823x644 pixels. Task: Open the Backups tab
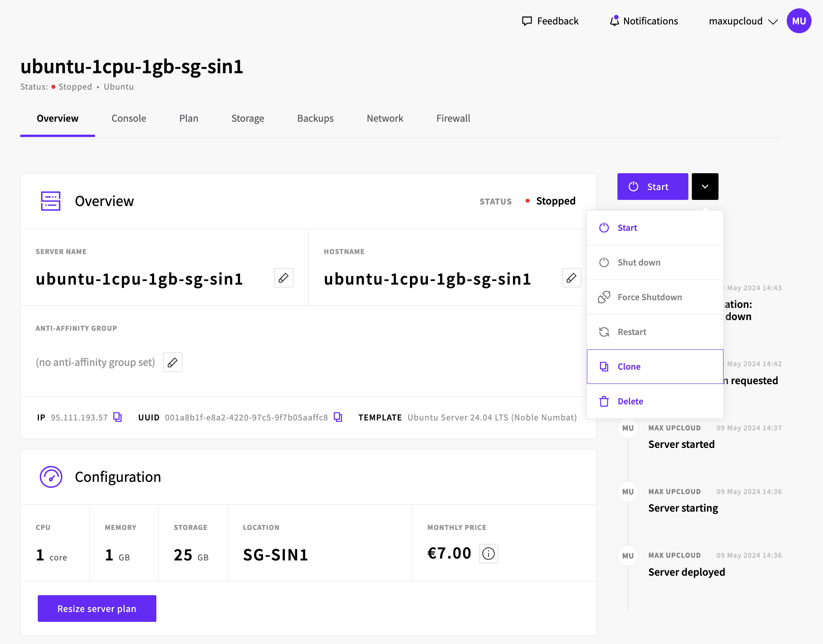coord(315,118)
